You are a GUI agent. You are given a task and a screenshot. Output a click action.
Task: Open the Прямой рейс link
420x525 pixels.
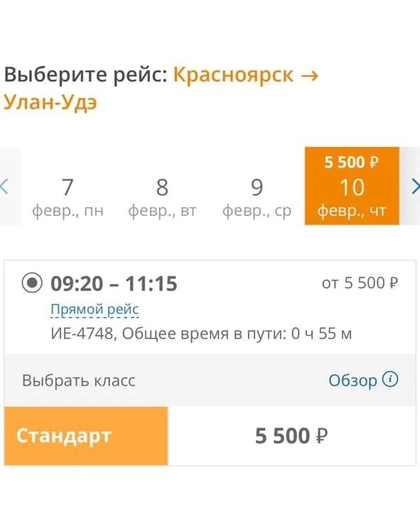coord(95,309)
